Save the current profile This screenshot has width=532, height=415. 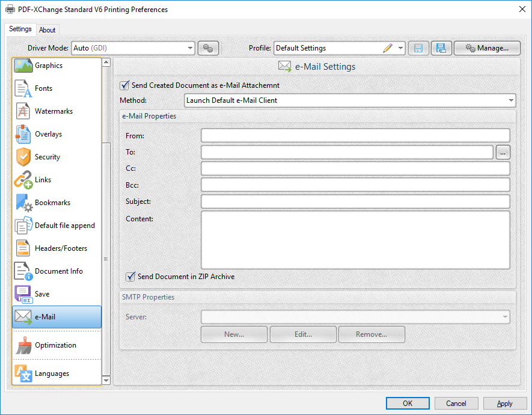click(x=418, y=48)
